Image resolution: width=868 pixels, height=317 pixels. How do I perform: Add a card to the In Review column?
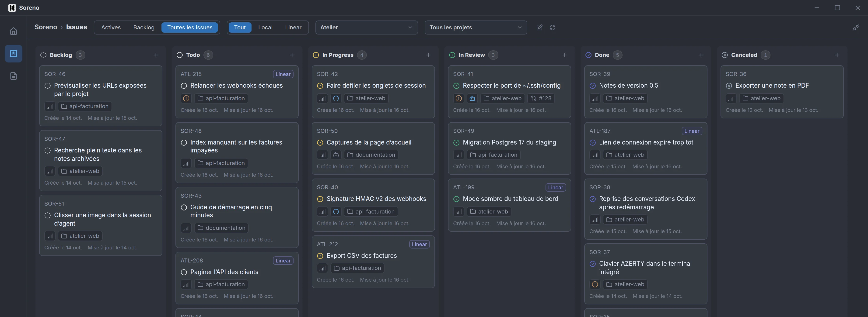tap(564, 55)
